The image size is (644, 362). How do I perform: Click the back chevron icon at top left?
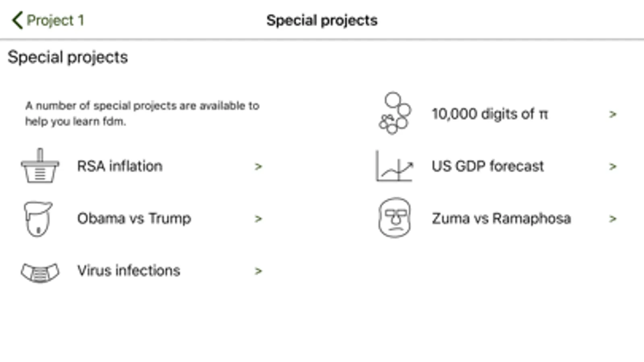17,20
